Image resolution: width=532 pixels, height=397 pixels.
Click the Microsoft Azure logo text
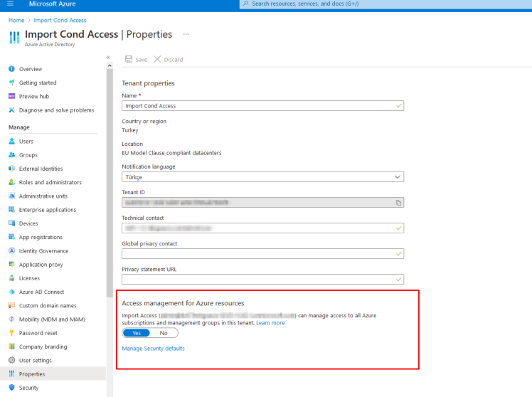[x=52, y=4]
